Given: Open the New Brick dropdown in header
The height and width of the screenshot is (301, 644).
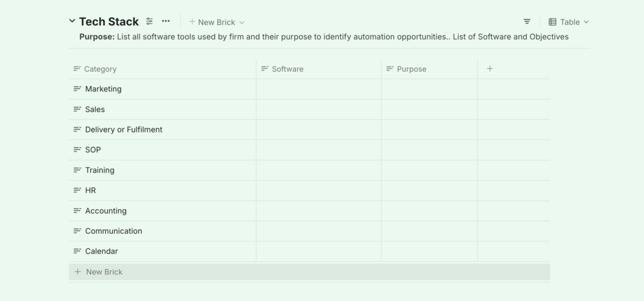Looking at the screenshot, I should [217, 22].
